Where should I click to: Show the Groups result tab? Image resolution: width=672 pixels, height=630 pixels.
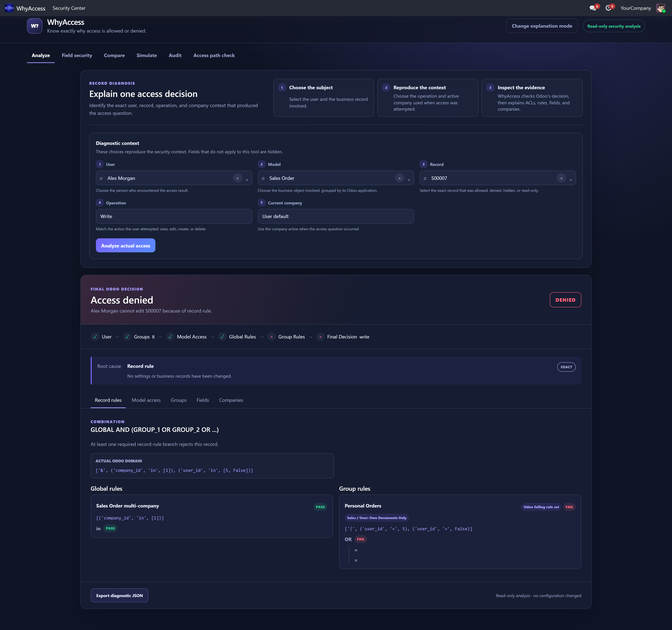(x=178, y=400)
